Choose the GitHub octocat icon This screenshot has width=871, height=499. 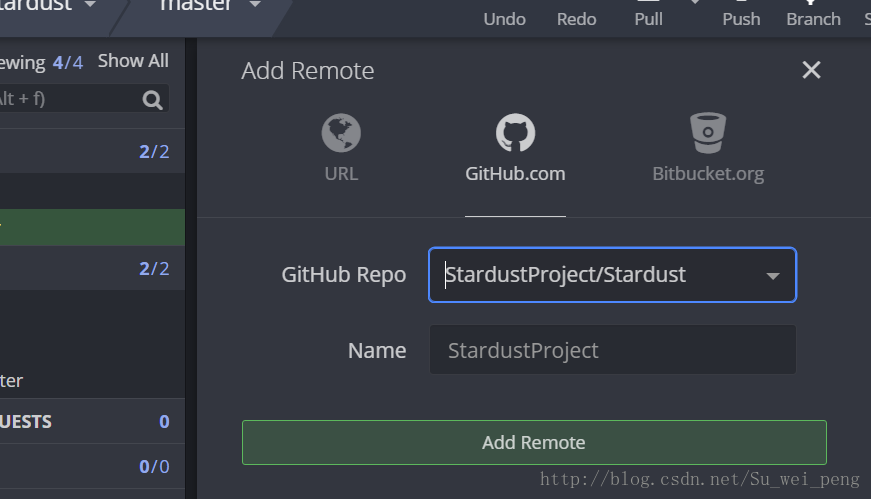point(515,133)
